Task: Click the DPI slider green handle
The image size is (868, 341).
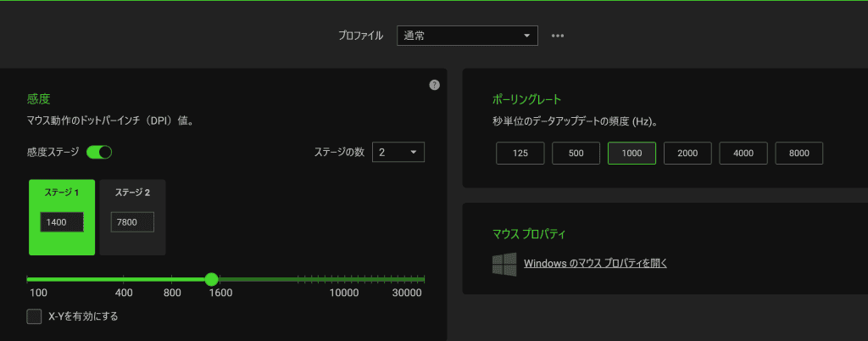Action: (212, 279)
